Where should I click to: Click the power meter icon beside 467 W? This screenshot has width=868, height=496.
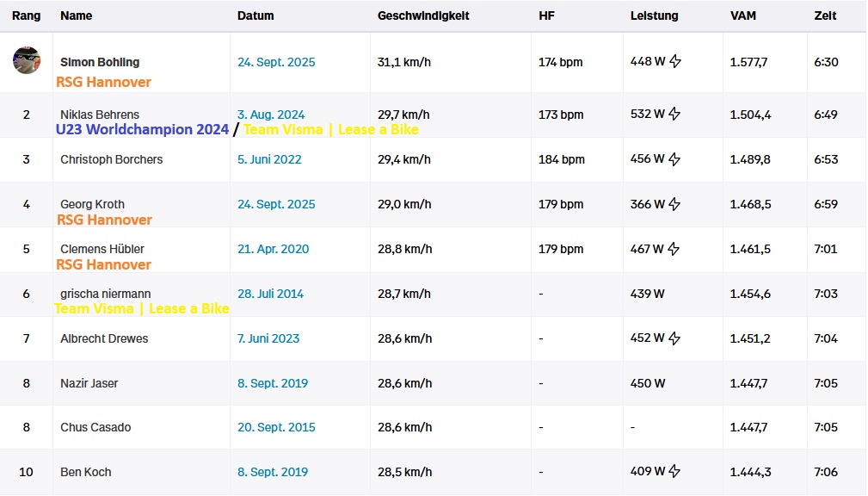click(675, 249)
